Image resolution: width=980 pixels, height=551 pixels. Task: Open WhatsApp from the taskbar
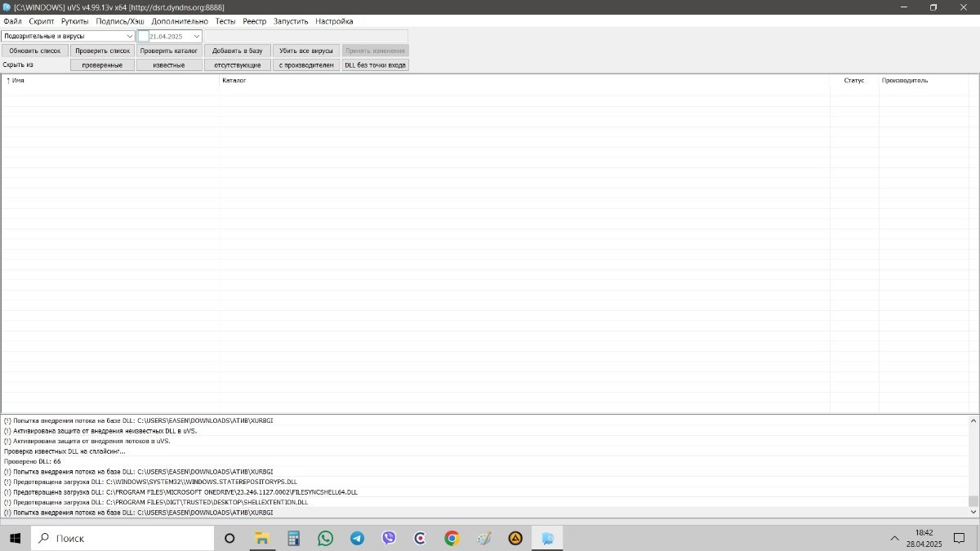coord(326,538)
